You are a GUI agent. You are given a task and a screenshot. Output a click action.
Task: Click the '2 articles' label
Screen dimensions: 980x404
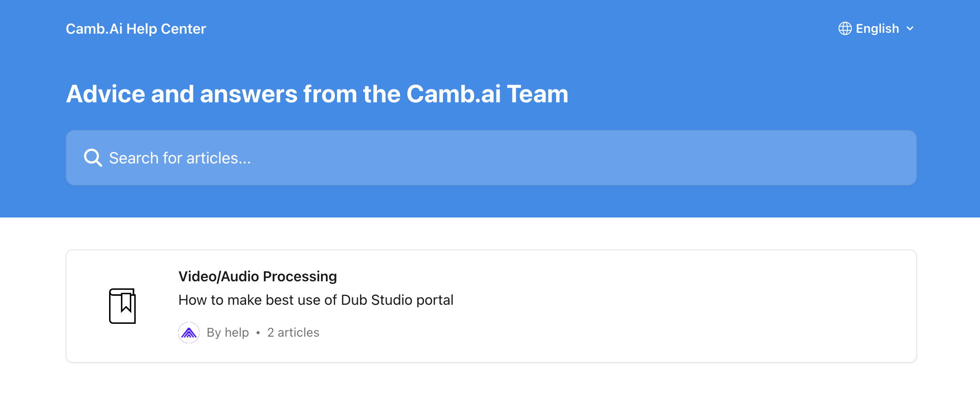[x=293, y=332]
